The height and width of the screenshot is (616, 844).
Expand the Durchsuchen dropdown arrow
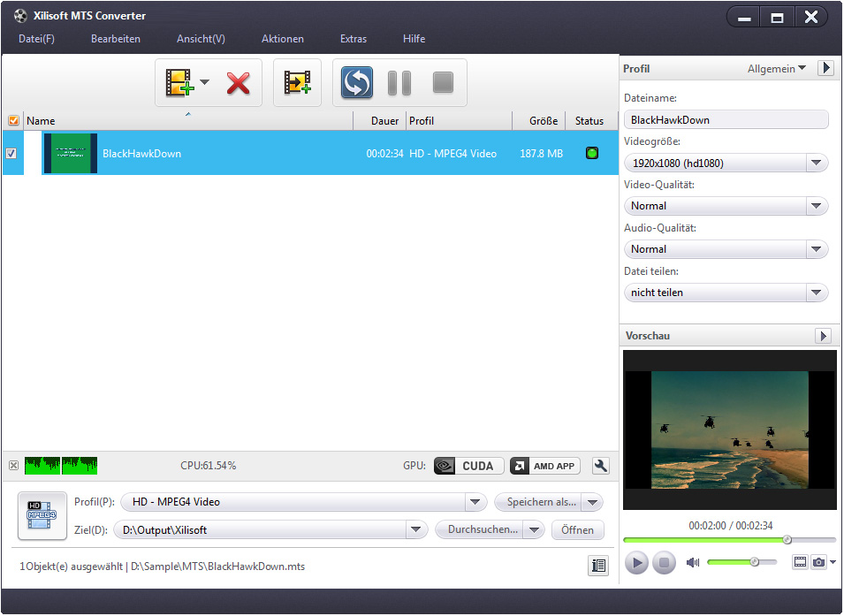(x=534, y=530)
